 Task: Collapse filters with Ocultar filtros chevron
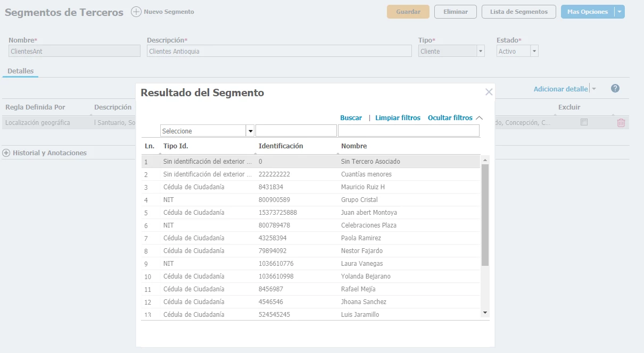pos(479,118)
